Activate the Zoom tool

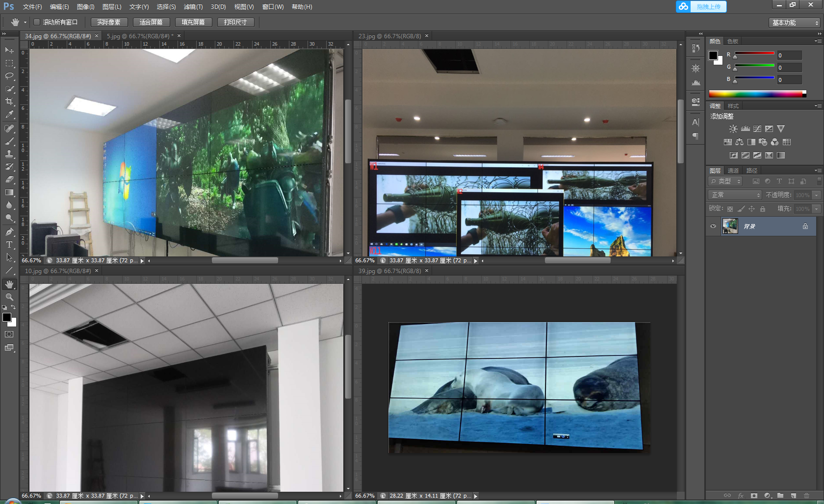(9, 297)
